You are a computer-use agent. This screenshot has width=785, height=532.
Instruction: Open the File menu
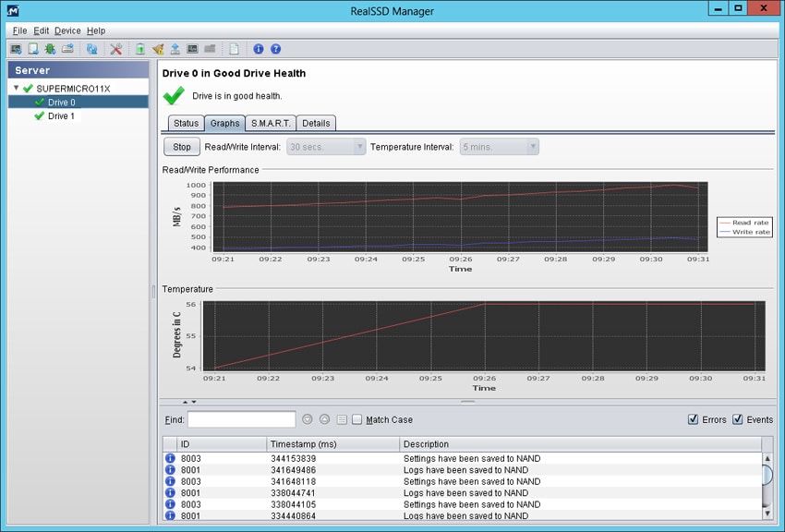[20, 30]
